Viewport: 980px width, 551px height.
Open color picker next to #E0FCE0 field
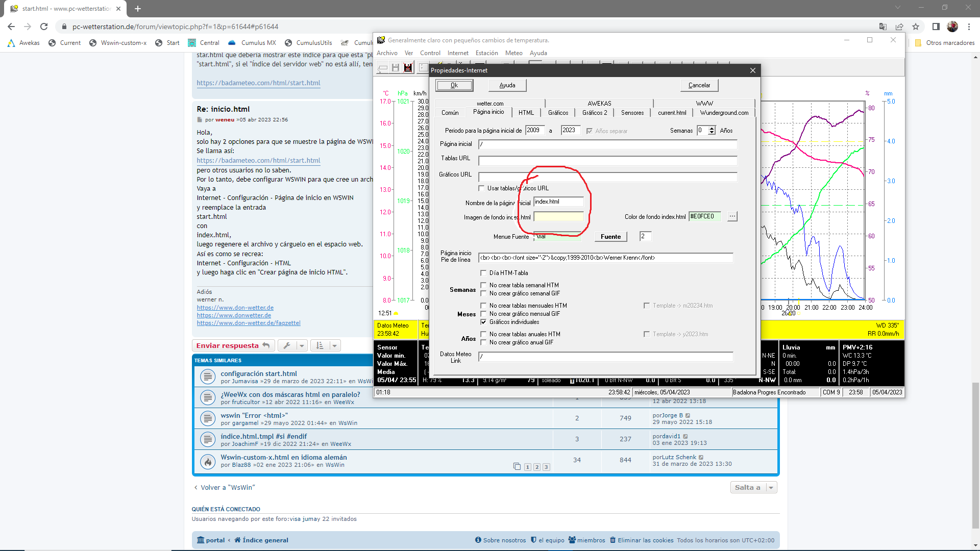click(732, 216)
